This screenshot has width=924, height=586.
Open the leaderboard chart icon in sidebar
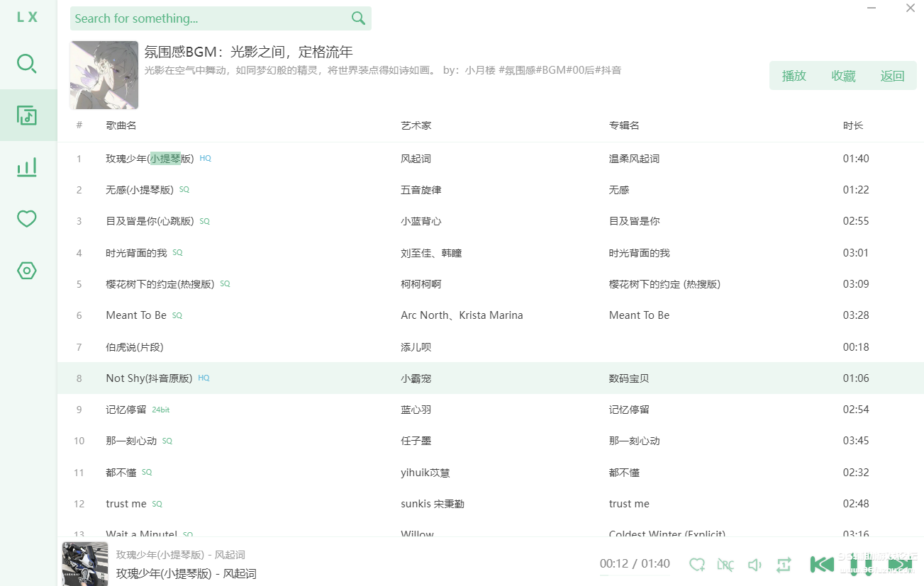click(x=27, y=167)
